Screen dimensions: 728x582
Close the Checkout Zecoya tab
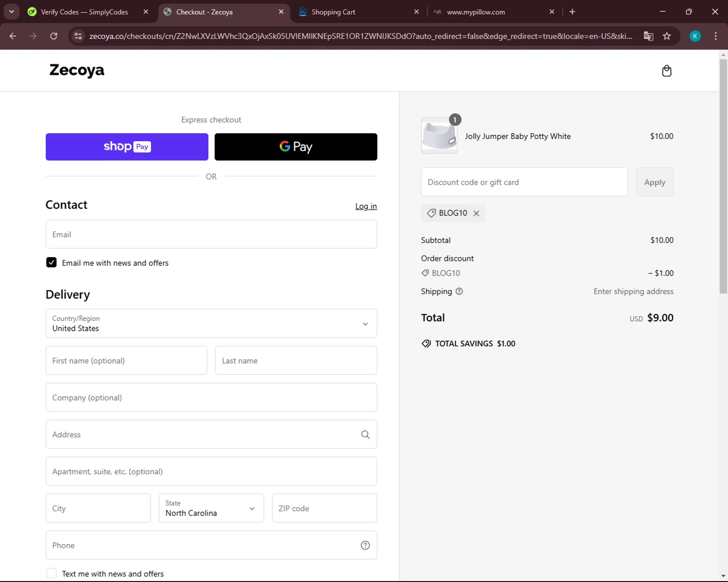coord(281,12)
